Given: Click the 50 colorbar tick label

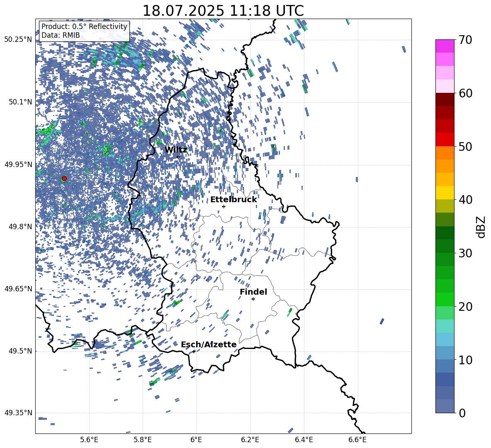Looking at the screenshot, I should click(x=466, y=146).
